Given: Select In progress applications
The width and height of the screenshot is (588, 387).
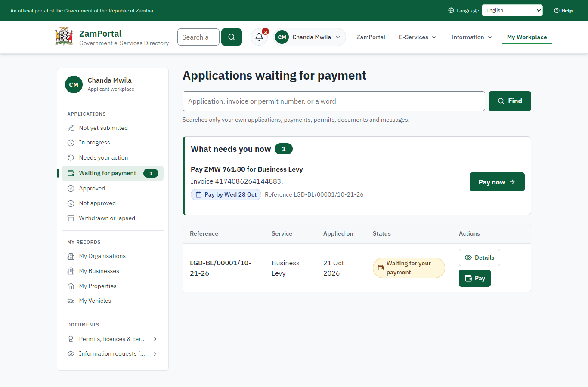Looking at the screenshot, I should (x=113, y=143).
